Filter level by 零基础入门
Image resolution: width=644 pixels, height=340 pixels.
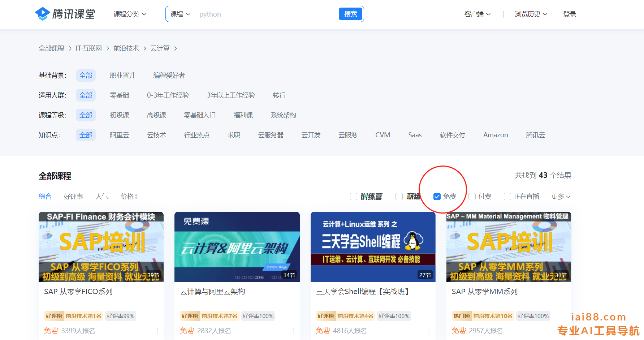200,115
